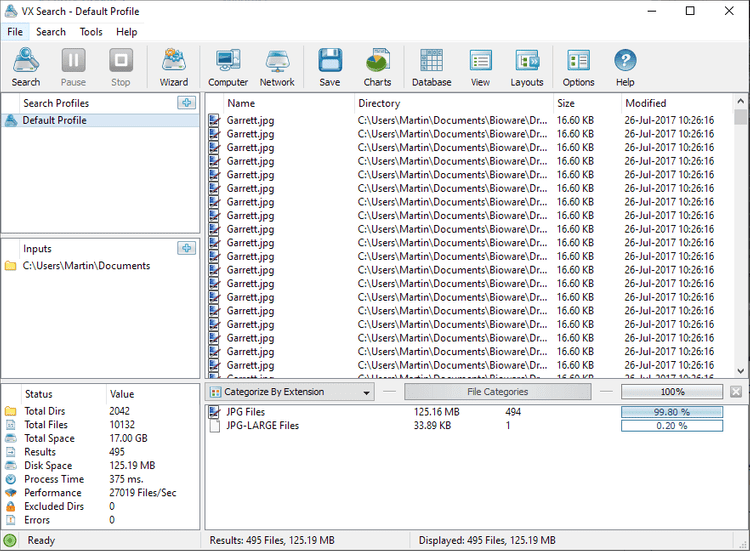Select the Default Profile entry
The height and width of the screenshot is (551, 750).
click(100, 121)
